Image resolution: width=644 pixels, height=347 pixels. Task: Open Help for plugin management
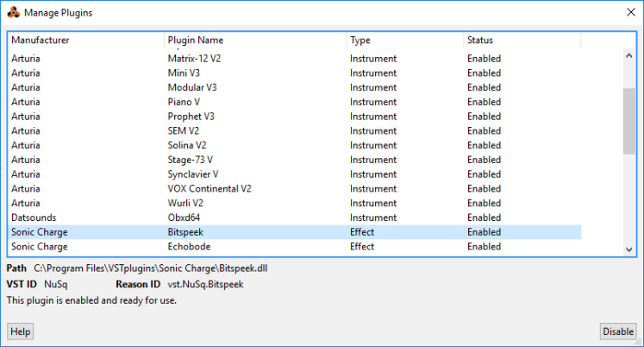tap(20, 331)
